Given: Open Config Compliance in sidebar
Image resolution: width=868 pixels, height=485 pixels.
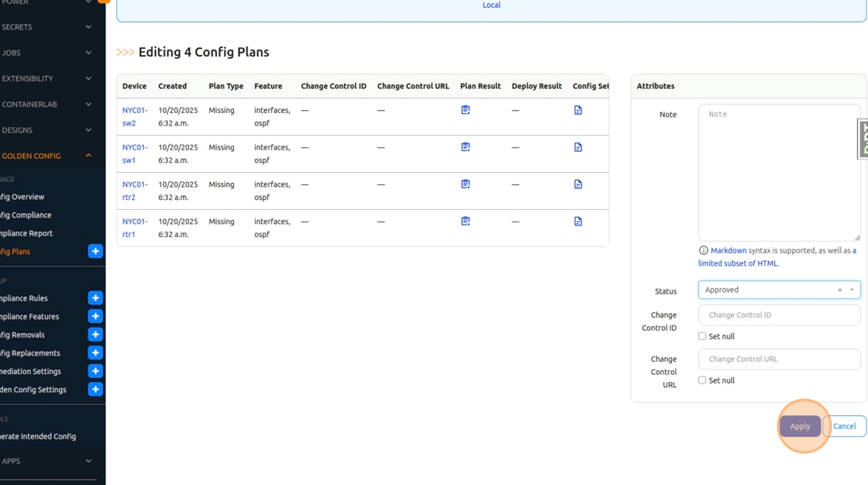Looking at the screenshot, I should coord(26,215).
